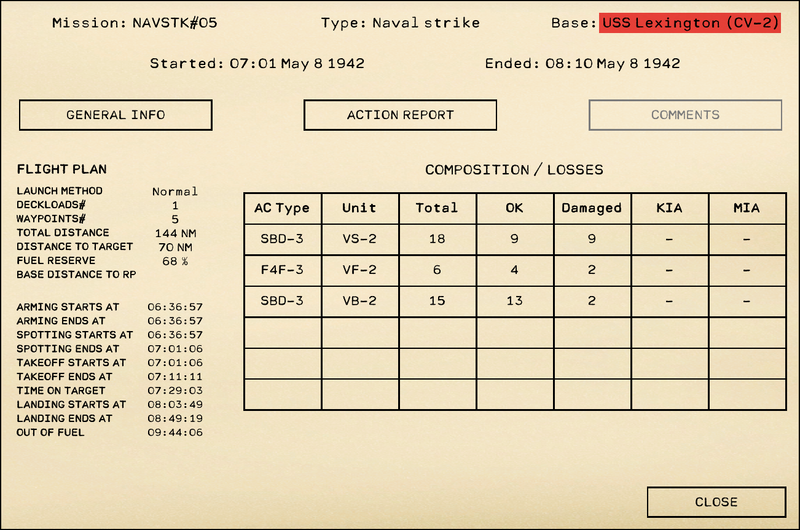The image size is (800, 530).
Task: Click total value 18 for VS-2
Action: [x=437, y=239]
